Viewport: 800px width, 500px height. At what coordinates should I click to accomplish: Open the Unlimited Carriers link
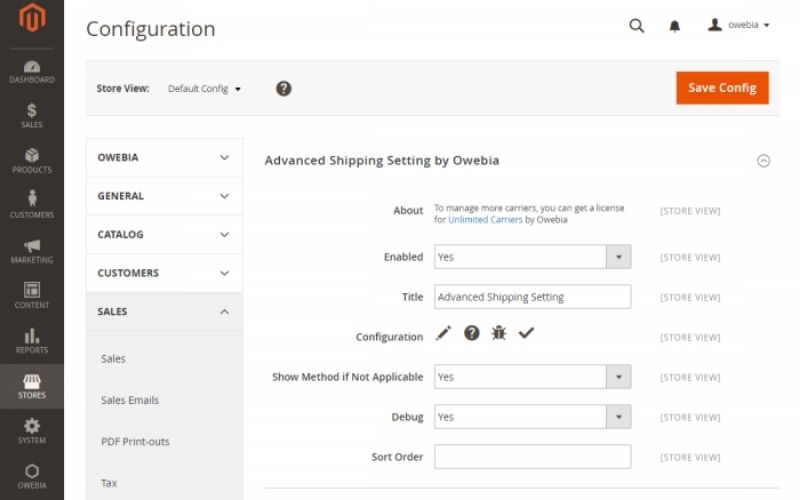click(x=485, y=220)
